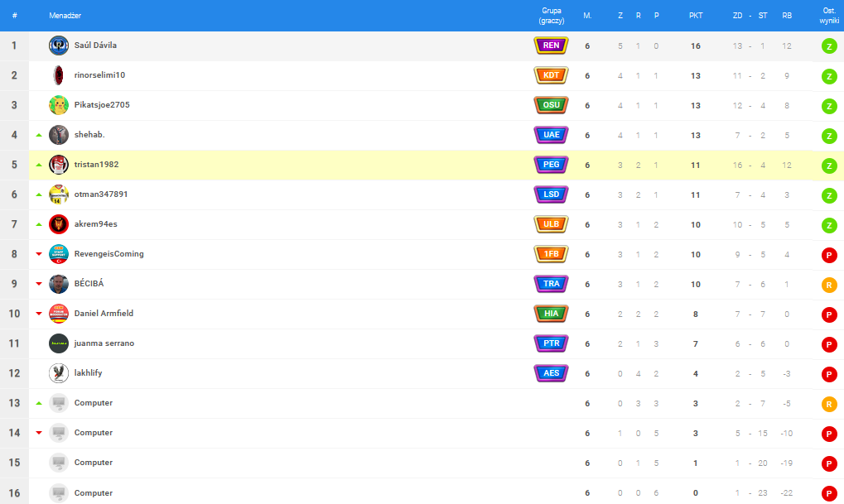Click the green Z result for shehab.
The height and width of the screenshot is (504, 844).
pos(829,136)
